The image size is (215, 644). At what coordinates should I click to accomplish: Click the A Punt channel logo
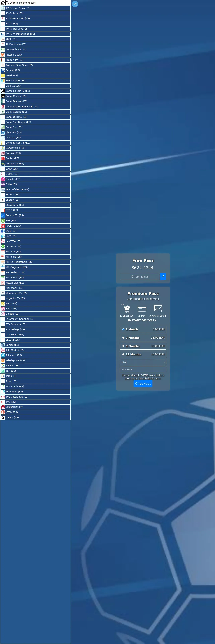click(3, 417)
